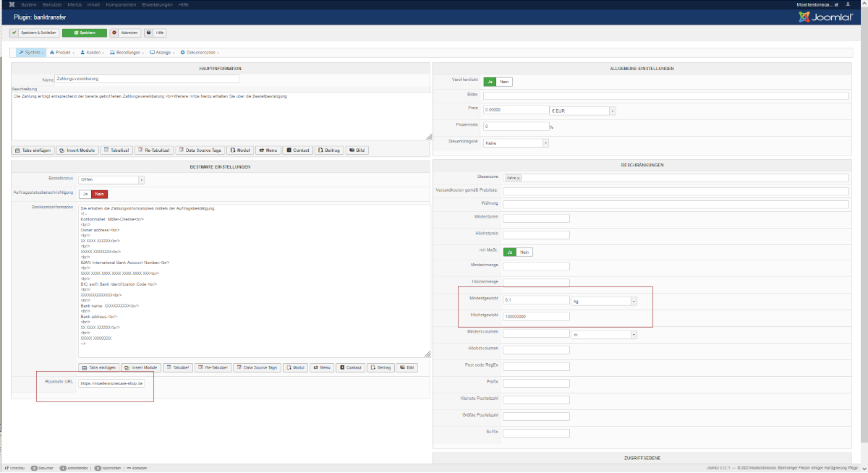The width and height of the screenshot is (868, 473).
Task: Set mit MwSt. to Ja
Action: 509,252
